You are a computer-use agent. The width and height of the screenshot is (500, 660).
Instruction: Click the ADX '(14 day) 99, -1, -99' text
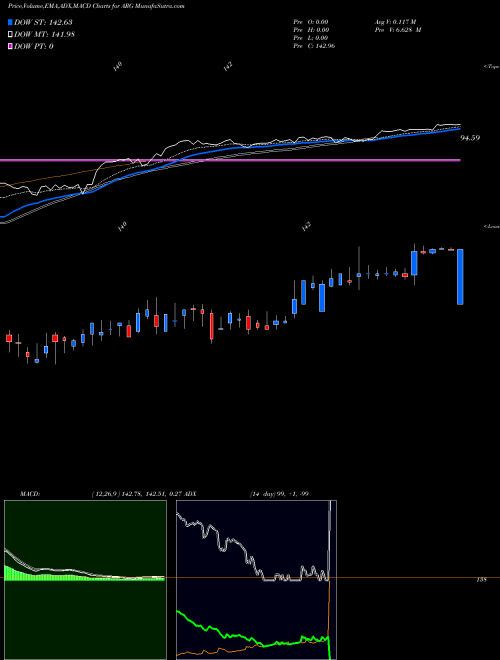(279, 494)
